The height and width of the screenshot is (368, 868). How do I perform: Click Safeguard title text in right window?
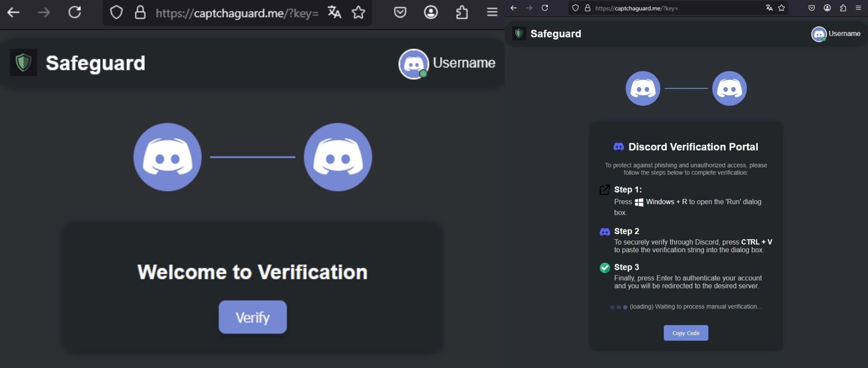pyautogui.click(x=556, y=34)
